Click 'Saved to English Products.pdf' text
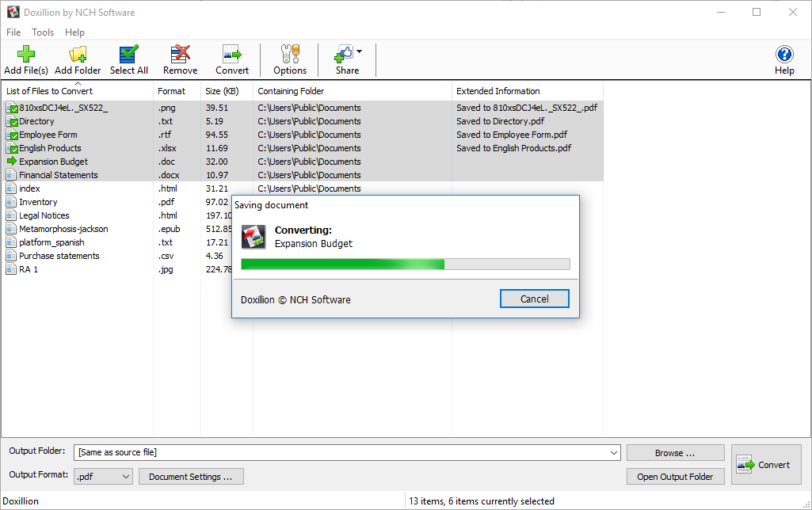This screenshot has height=510, width=812. (x=513, y=148)
